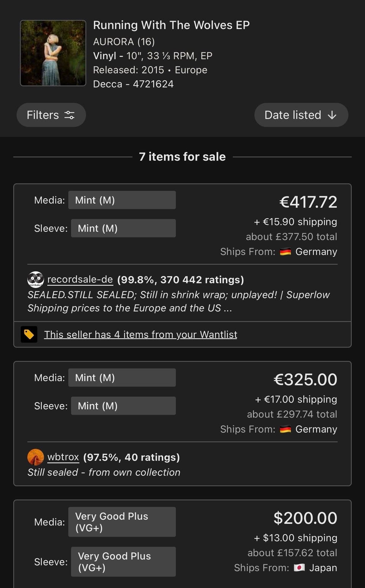Select the €417.72 listing price
The height and width of the screenshot is (588, 365).
[x=308, y=202]
